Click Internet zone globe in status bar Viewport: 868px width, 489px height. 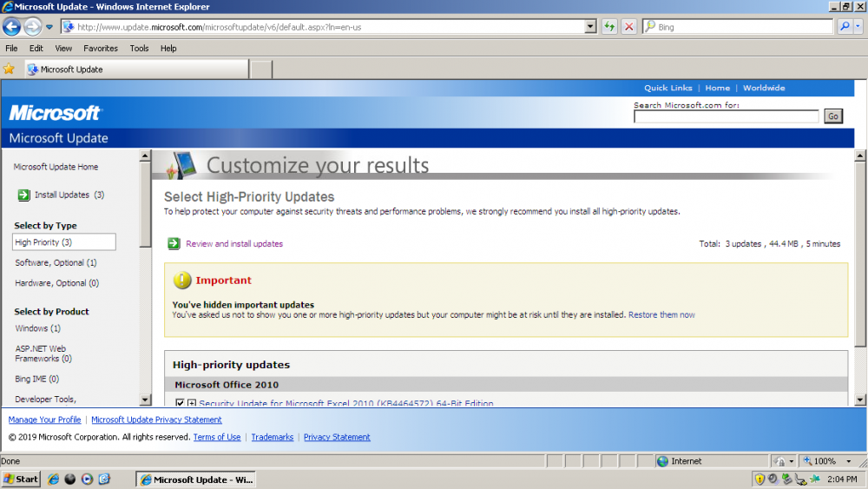662,460
